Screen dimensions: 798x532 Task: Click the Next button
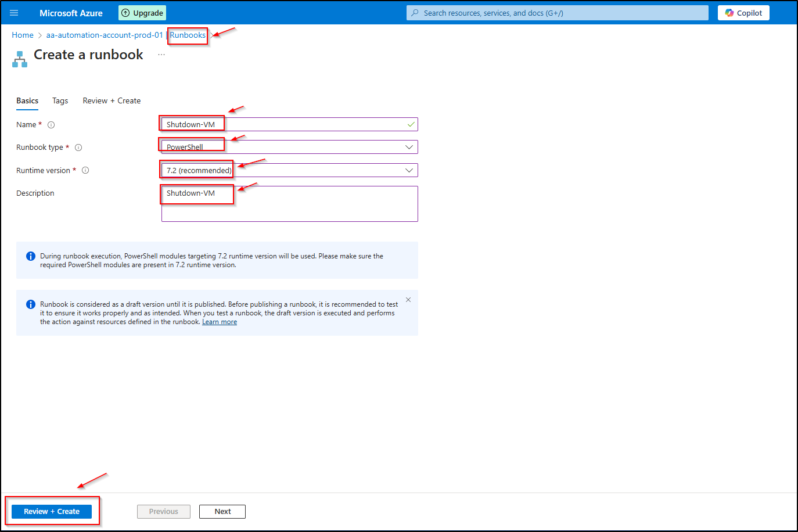point(222,512)
